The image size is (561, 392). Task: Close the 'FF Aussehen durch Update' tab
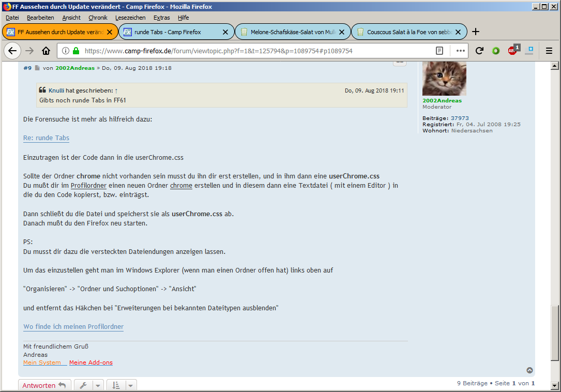click(x=110, y=32)
